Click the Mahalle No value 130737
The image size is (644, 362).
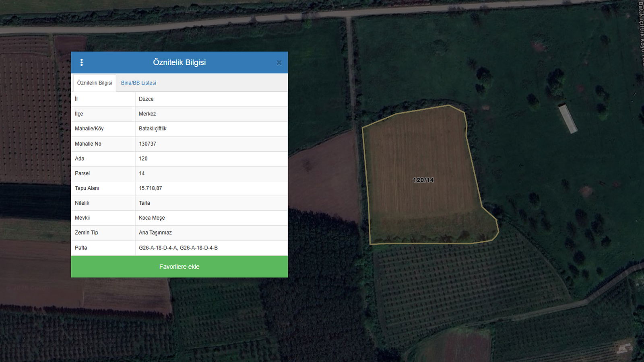tap(147, 144)
